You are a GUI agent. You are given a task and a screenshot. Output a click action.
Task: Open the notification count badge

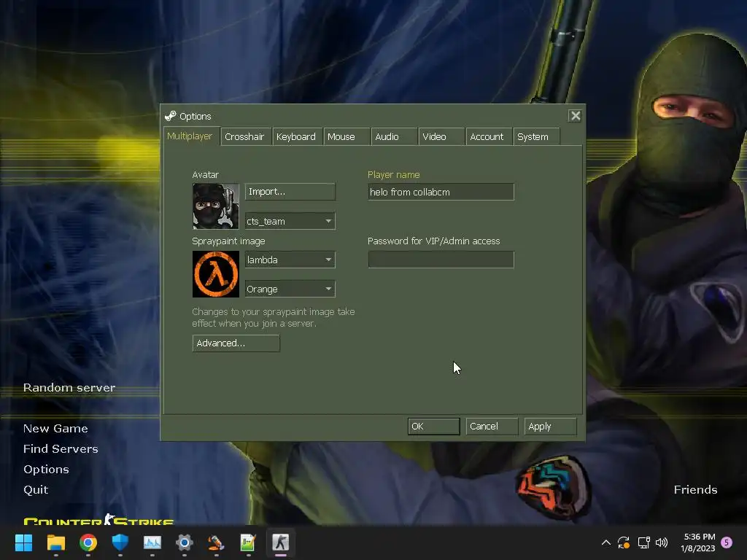[727, 542]
